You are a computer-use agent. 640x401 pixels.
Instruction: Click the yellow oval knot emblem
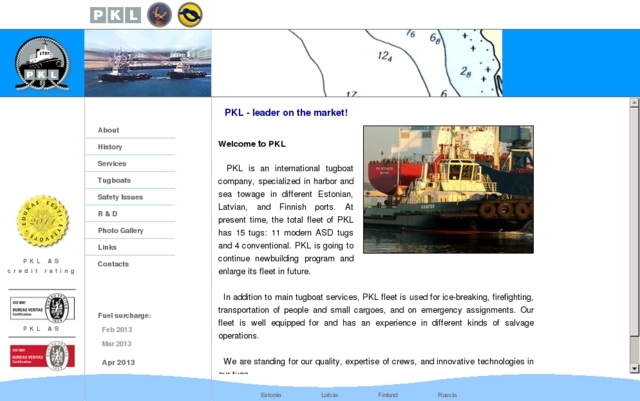(190, 14)
